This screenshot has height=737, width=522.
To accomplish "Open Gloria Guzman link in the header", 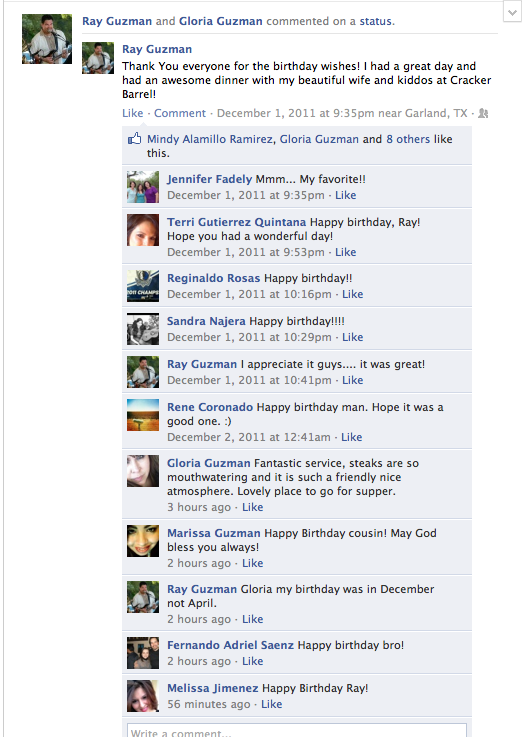I will 221,21.
